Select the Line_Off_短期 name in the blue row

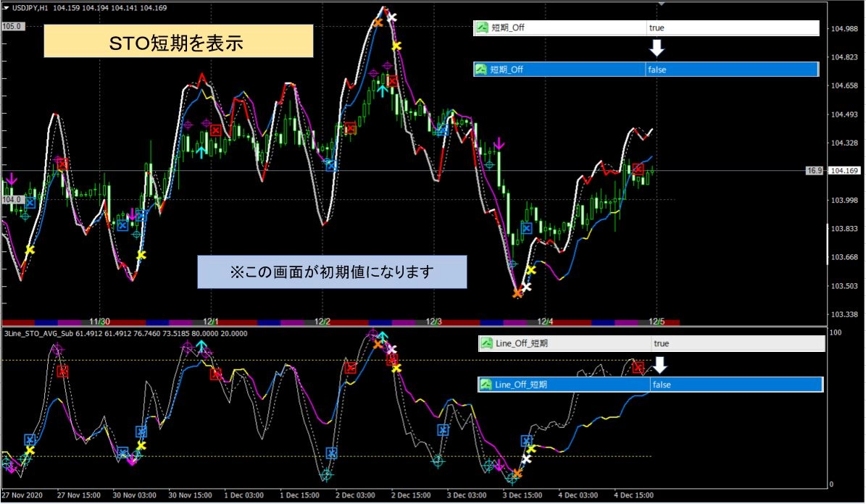(x=521, y=385)
